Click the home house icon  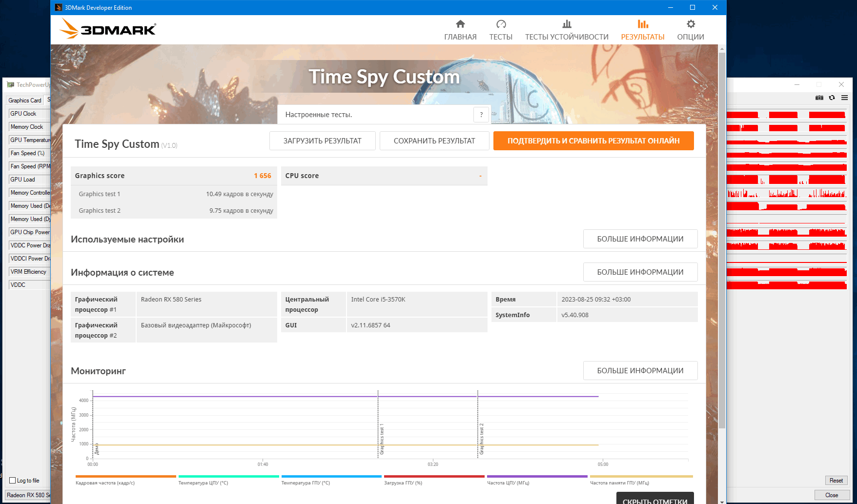[460, 24]
